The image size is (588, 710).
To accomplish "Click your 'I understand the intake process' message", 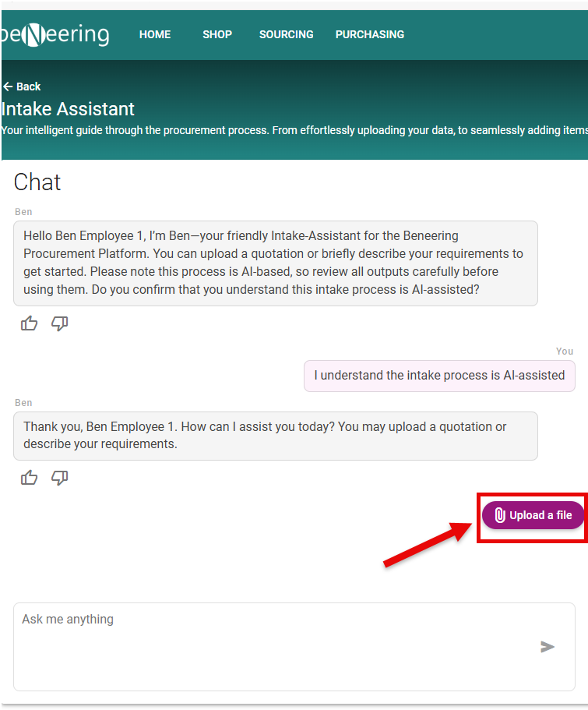I will point(439,376).
